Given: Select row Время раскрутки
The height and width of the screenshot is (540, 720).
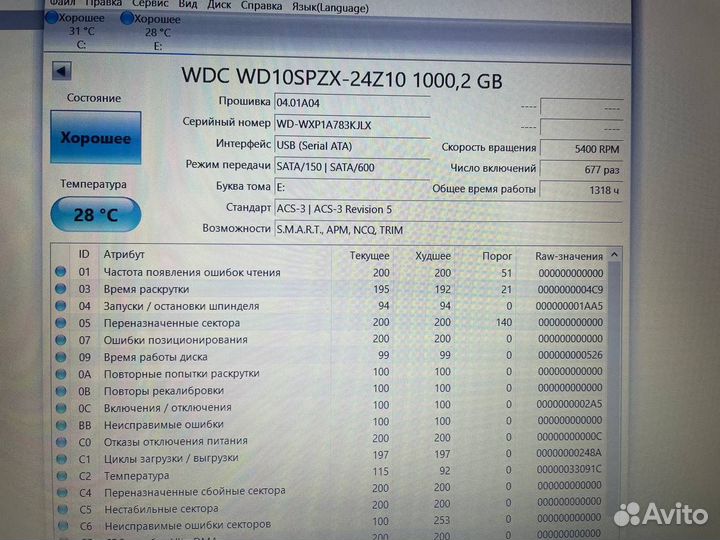Looking at the screenshot, I should pos(329,289).
